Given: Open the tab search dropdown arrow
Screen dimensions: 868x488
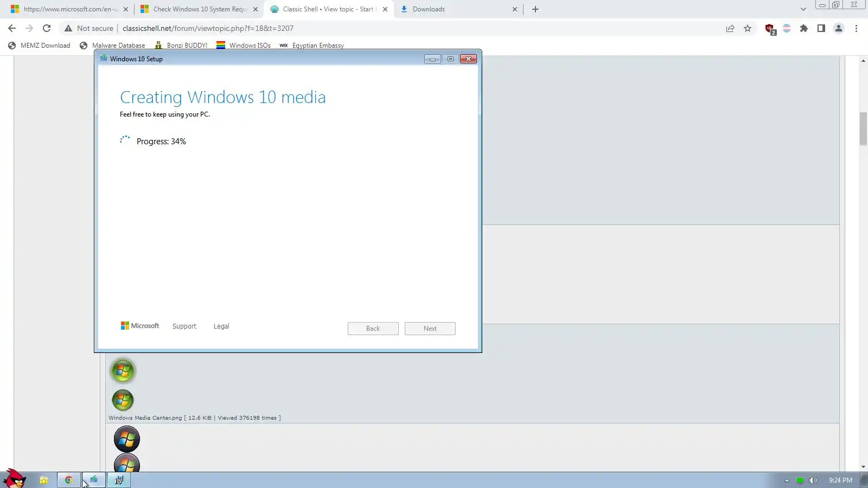Looking at the screenshot, I should point(803,9).
